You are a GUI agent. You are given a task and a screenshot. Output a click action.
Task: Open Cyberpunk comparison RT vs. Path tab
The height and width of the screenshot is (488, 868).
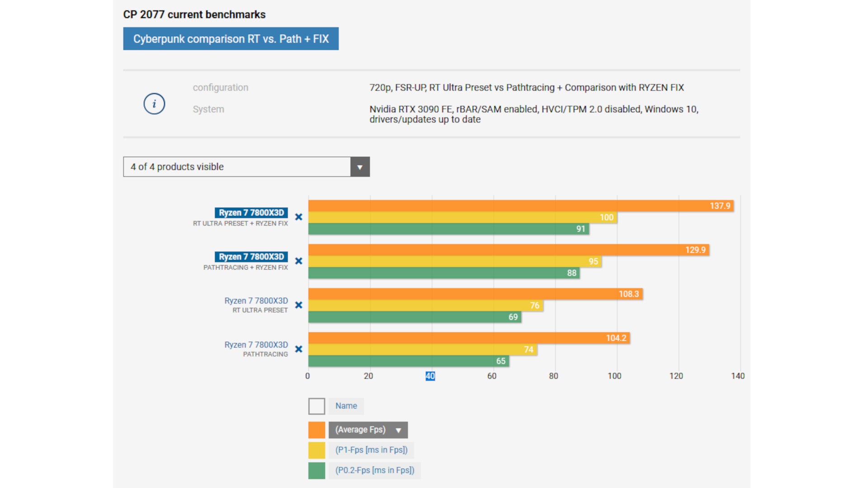[x=231, y=39]
